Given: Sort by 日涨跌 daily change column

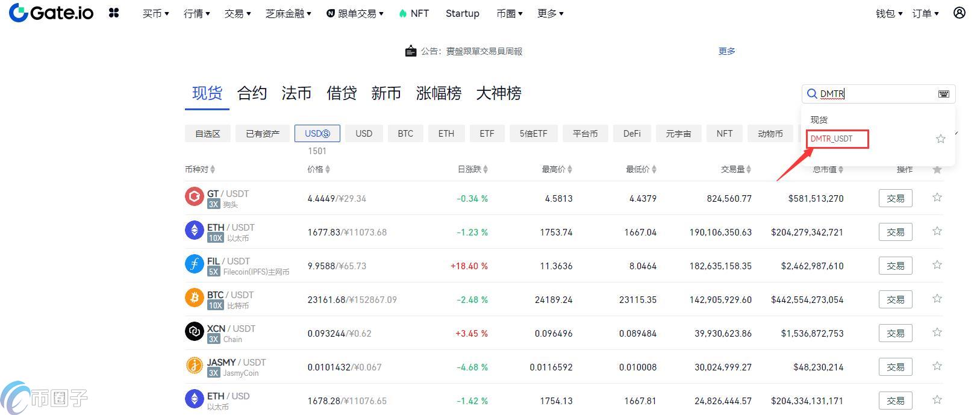Looking at the screenshot, I should (473, 169).
